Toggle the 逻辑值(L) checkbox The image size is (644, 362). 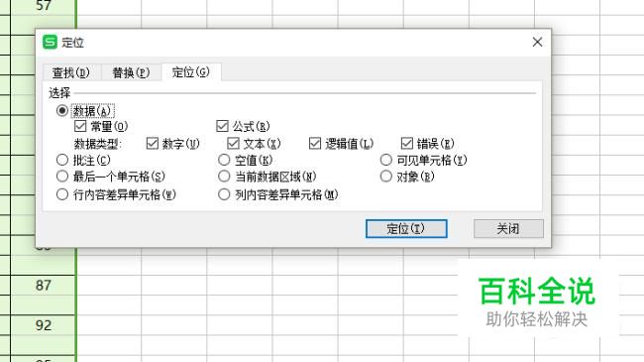(x=315, y=143)
